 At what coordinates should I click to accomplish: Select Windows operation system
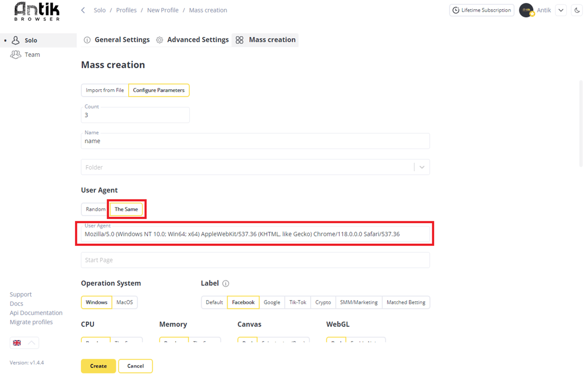click(97, 303)
